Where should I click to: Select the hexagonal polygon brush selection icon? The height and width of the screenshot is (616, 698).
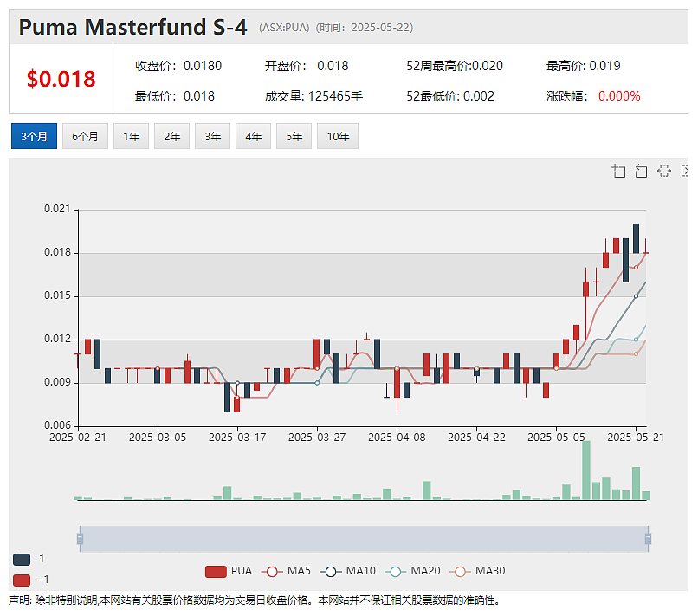click(x=663, y=171)
